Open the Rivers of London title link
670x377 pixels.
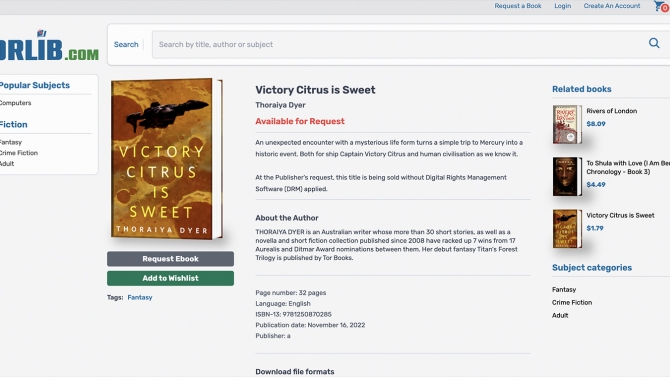pyautogui.click(x=611, y=111)
